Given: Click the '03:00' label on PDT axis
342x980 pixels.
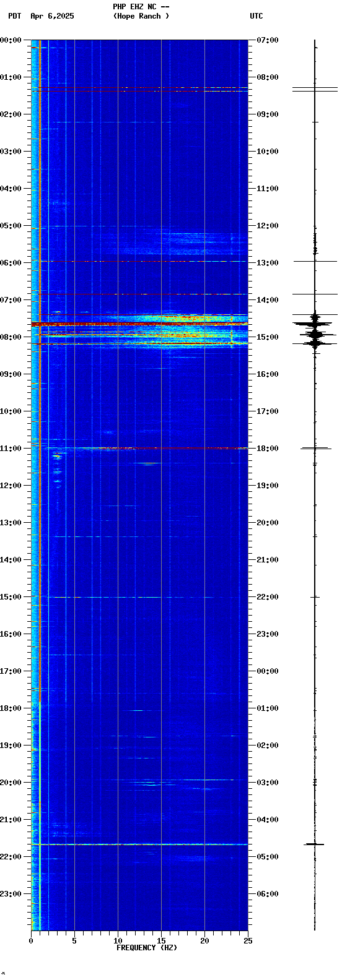Looking at the screenshot, I should coord(11,152).
